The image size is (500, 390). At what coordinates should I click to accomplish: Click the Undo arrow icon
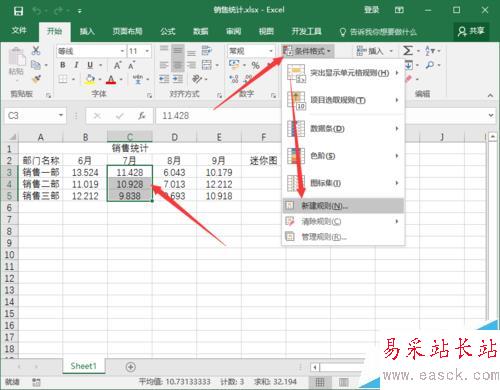point(37,11)
